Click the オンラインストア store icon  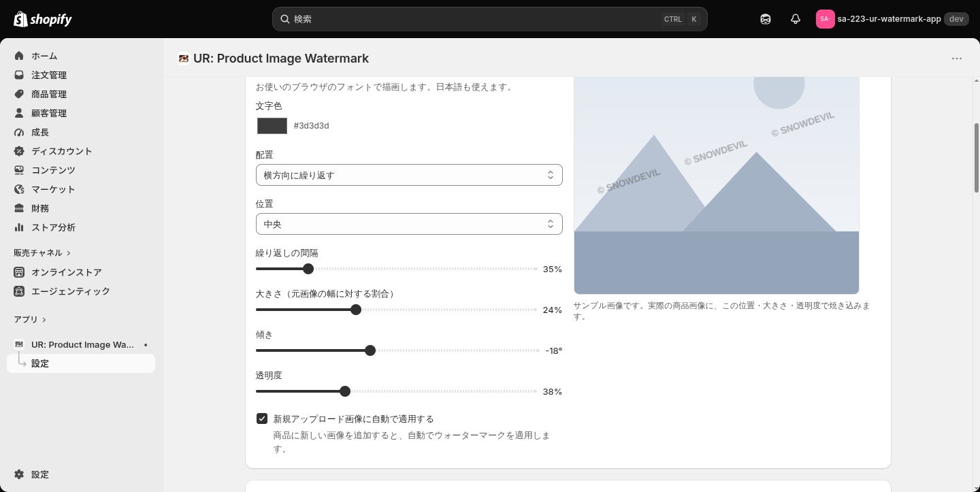[x=19, y=272]
